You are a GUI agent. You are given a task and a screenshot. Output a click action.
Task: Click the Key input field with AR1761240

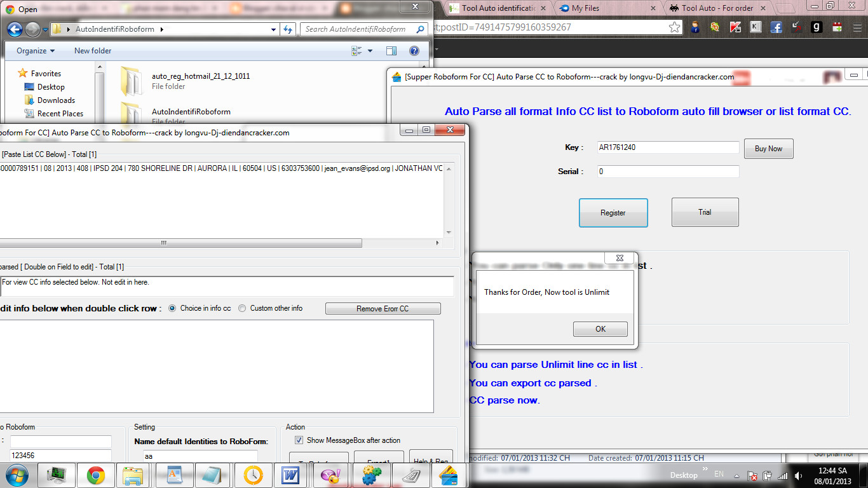(668, 147)
